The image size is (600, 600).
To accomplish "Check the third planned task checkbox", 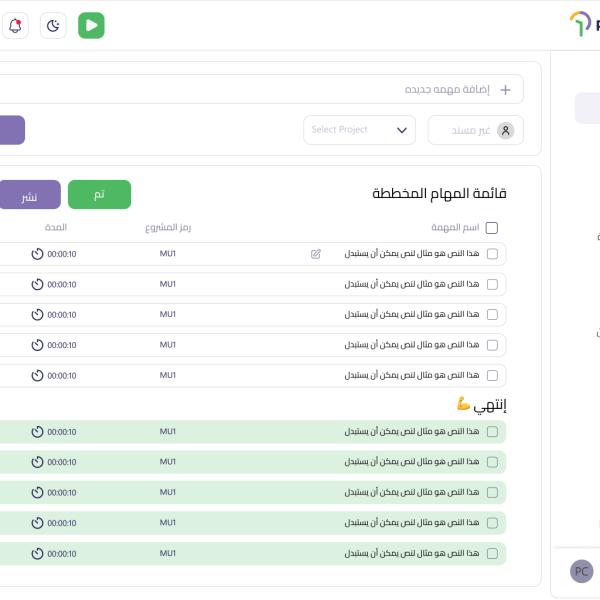I will tap(492, 315).
